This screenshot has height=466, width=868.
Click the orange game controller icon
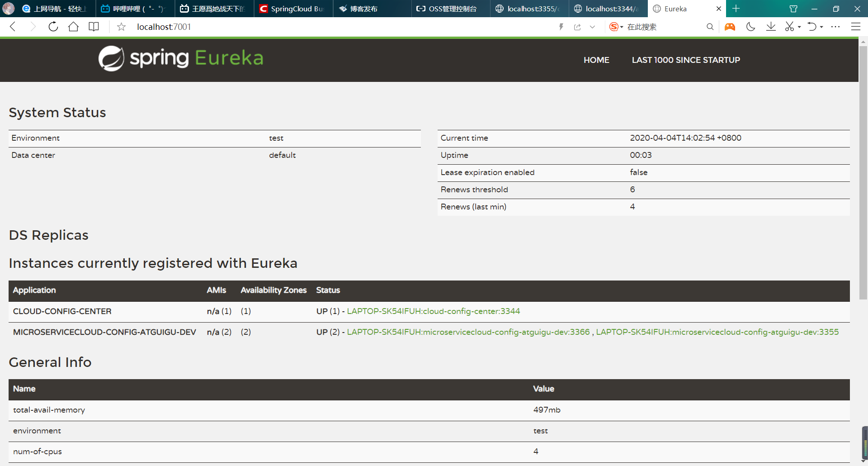pyautogui.click(x=730, y=27)
